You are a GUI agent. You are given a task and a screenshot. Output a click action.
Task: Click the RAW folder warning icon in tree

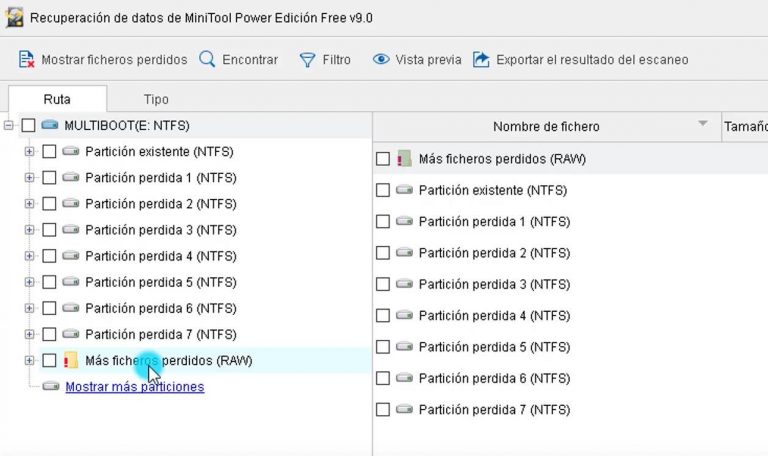pos(71,360)
